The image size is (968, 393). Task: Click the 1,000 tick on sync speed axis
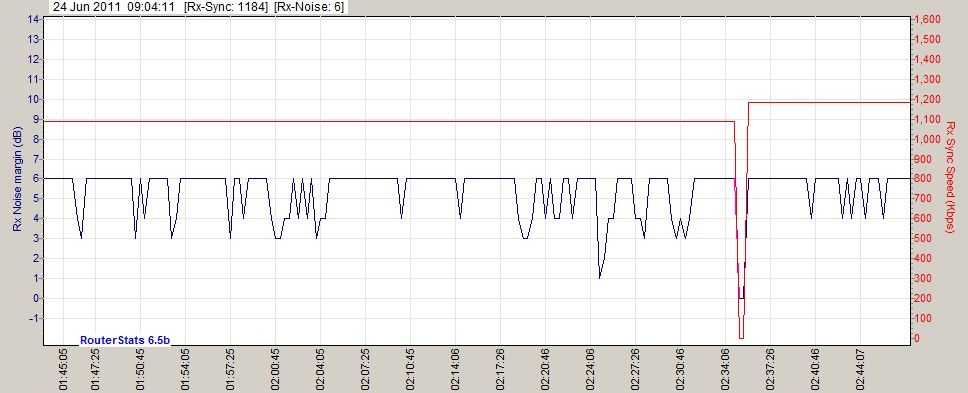coord(928,139)
